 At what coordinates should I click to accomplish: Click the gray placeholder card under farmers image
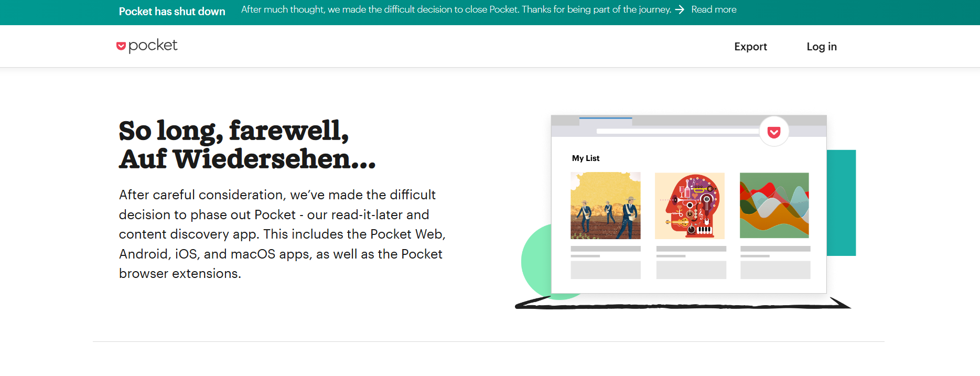pyautogui.click(x=606, y=270)
